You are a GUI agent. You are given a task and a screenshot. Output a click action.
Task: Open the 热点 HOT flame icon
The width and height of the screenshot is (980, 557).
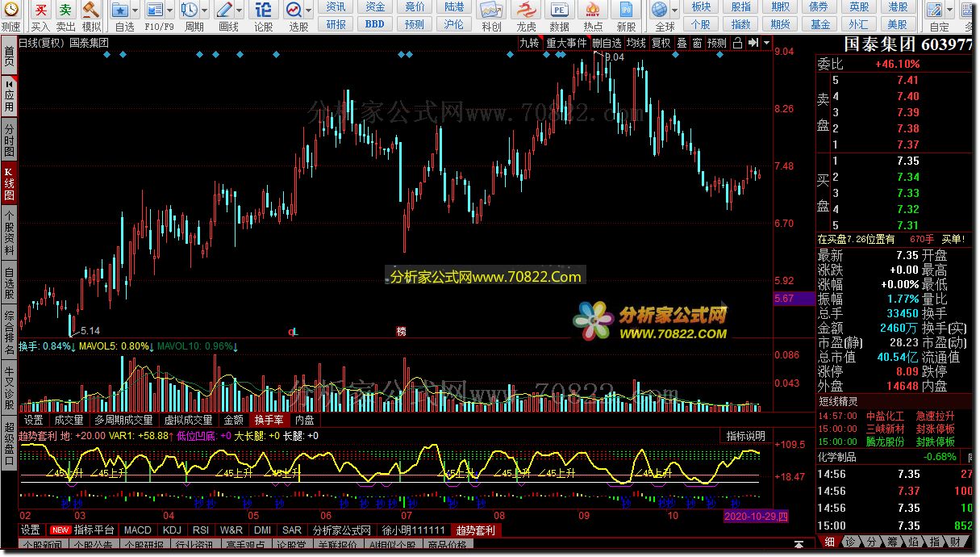pos(593,10)
